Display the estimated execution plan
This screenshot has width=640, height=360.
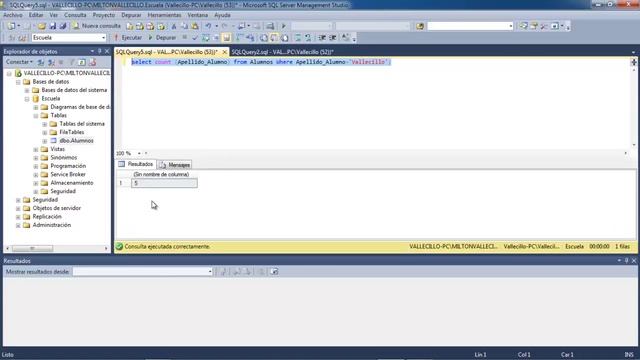[205, 38]
